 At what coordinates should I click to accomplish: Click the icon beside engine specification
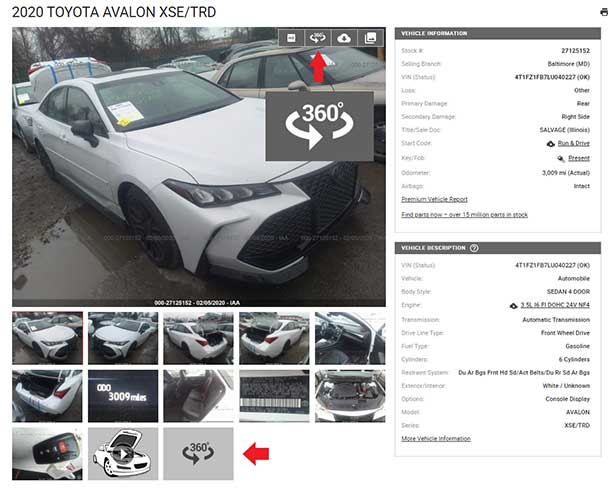(x=513, y=306)
